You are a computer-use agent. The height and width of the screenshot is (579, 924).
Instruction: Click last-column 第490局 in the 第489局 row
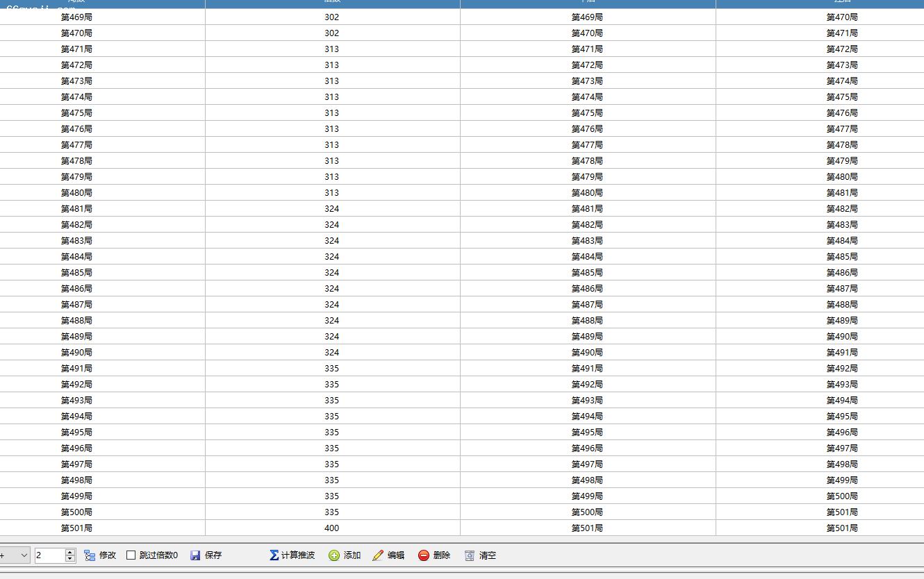point(842,337)
